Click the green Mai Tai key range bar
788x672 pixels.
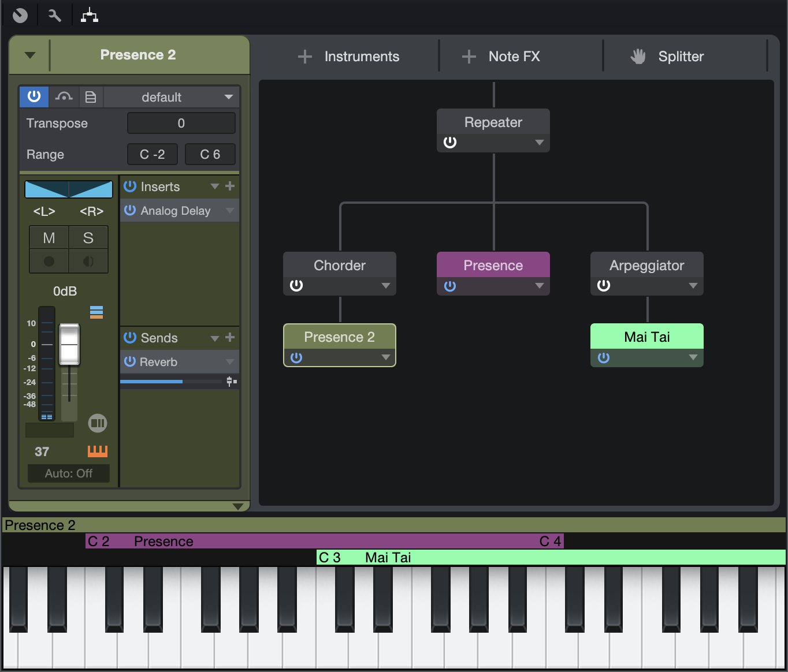coord(551,557)
